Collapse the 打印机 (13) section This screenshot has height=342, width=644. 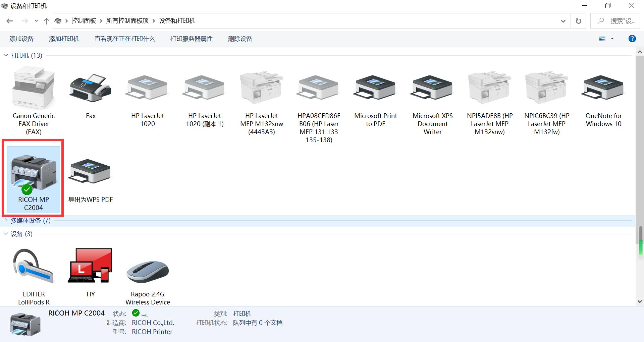pyautogui.click(x=5, y=55)
